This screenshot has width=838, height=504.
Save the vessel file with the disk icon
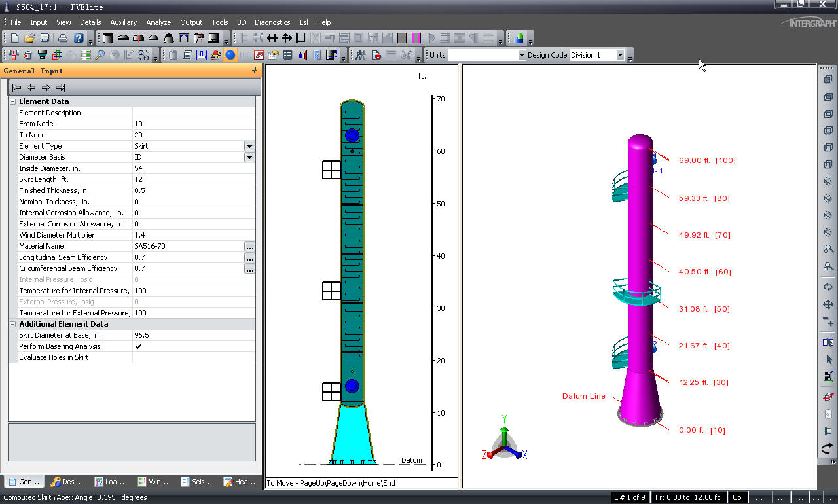pyautogui.click(x=45, y=39)
